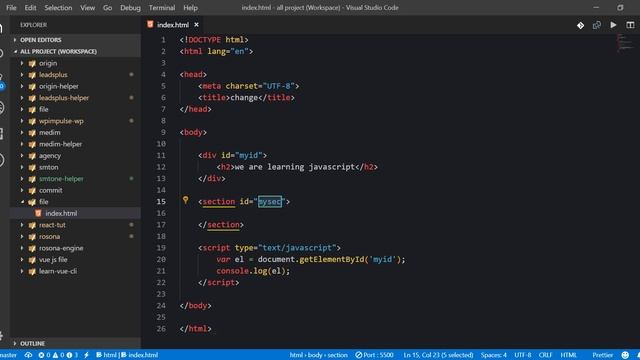Image resolution: width=640 pixels, height=360 pixels.
Task: Expand the medim-helper folder
Action: click(76, 144)
